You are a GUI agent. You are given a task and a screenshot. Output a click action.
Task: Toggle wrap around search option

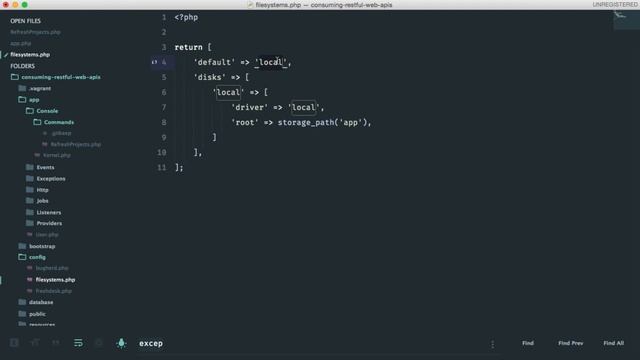coord(78,343)
